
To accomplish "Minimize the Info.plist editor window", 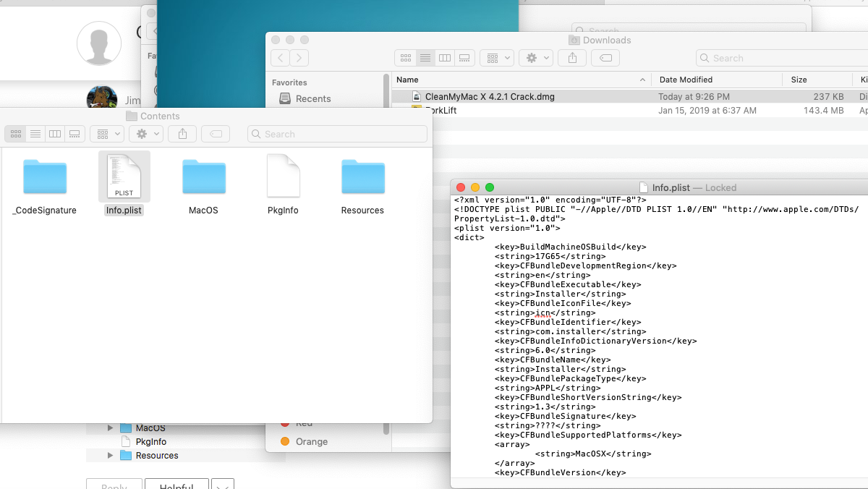I will [475, 187].
